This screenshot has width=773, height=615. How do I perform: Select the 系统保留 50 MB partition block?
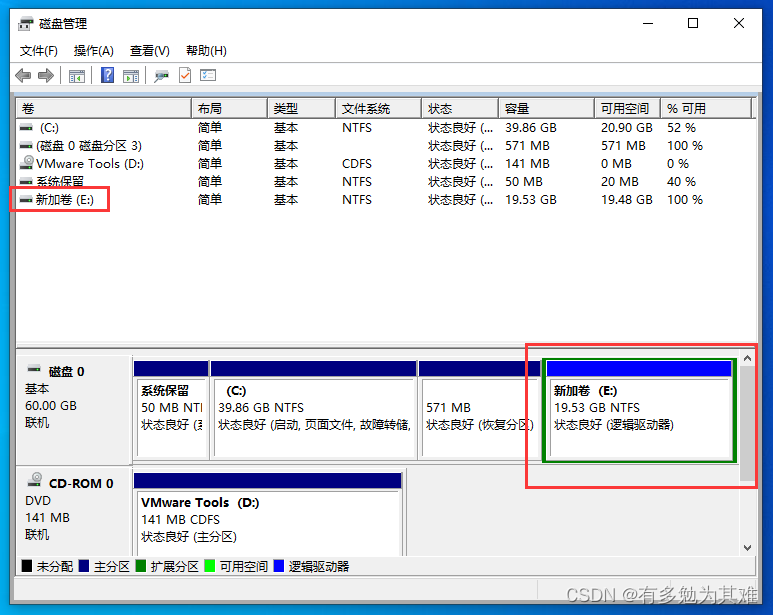pyautogui.click(x=171, y=410)
